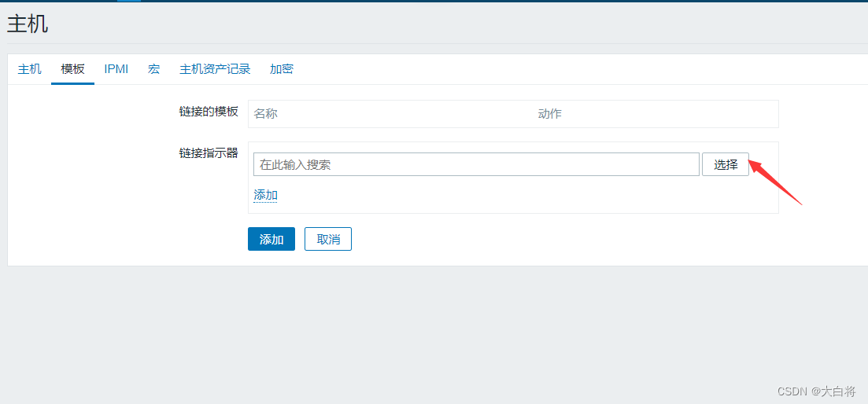The width and height of the screenshot is (868, 404).
Task: Click the 选择 button
Action: click(726, 164)
